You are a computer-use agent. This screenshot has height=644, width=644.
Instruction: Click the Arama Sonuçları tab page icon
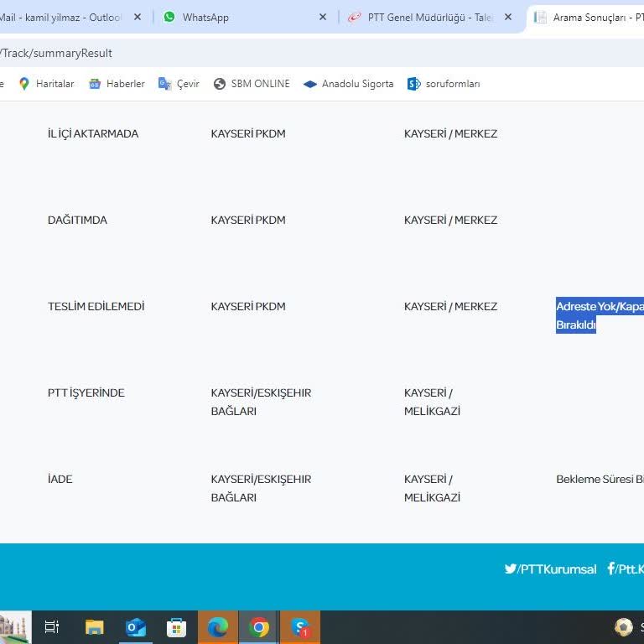(x=540, y=18)
